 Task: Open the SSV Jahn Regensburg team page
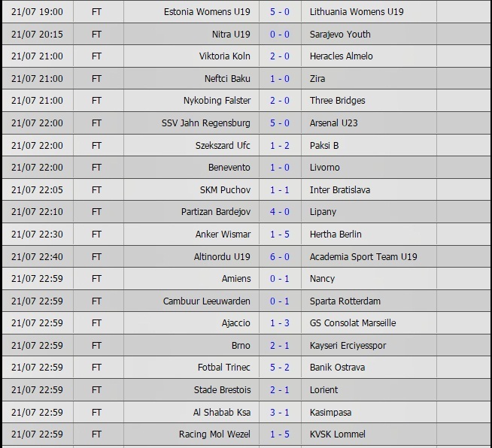(206, 123)
